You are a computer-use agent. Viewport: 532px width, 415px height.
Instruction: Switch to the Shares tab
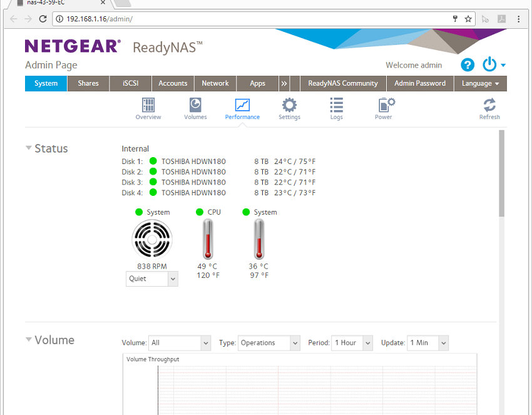(88, 83)
